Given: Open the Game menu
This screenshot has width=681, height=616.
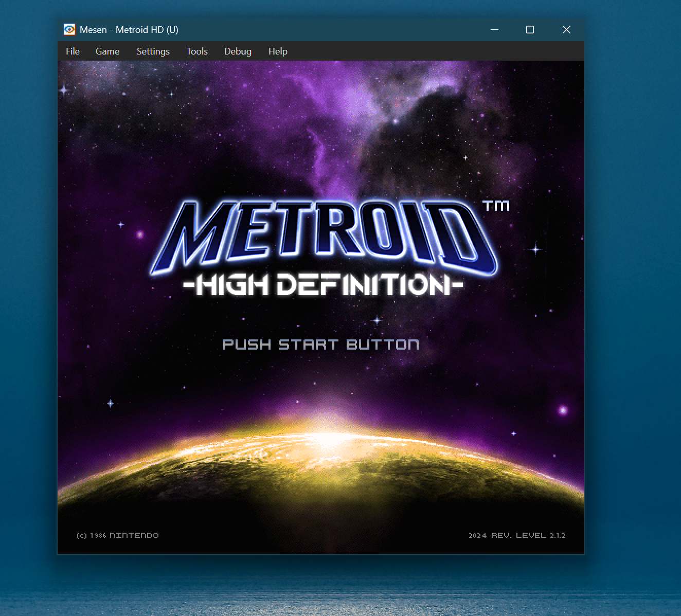Looking at the screenshot, I should coord(107,51).
